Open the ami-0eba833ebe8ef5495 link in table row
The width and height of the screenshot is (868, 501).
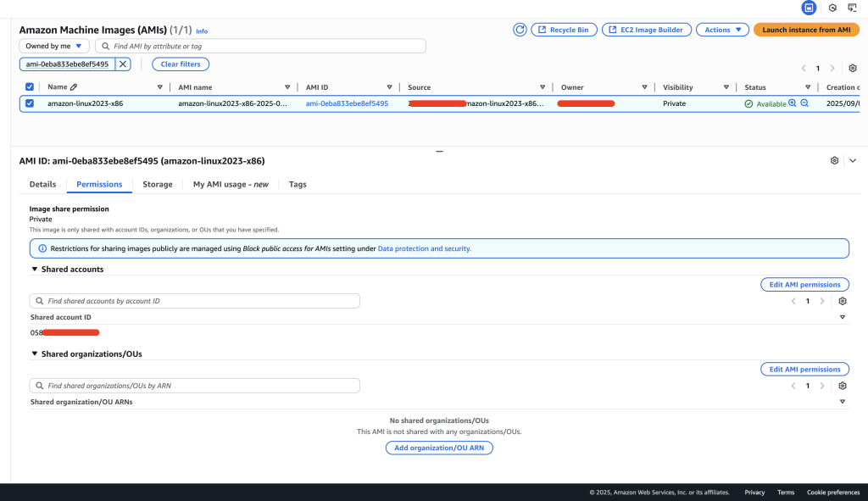[x=347, y=103]
